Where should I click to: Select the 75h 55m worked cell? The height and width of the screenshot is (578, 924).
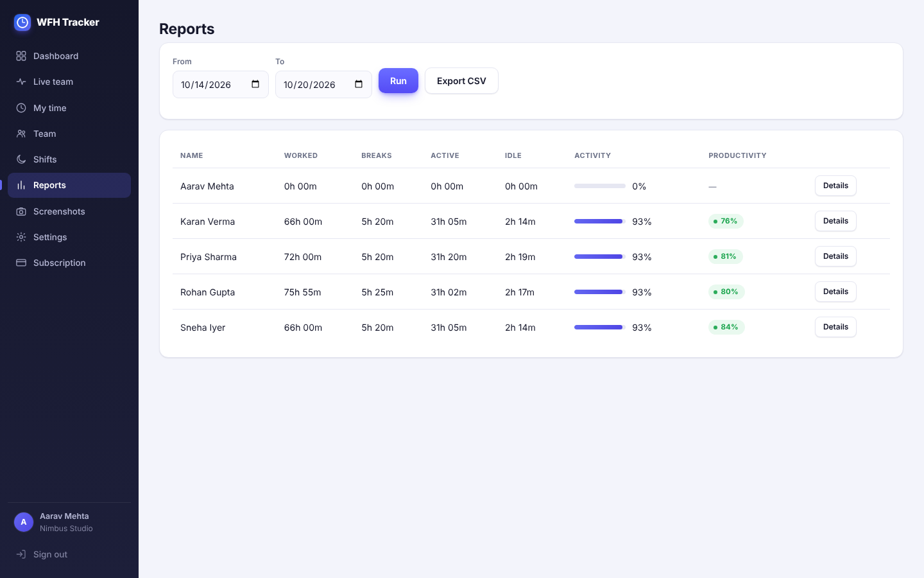pos(303,292)
